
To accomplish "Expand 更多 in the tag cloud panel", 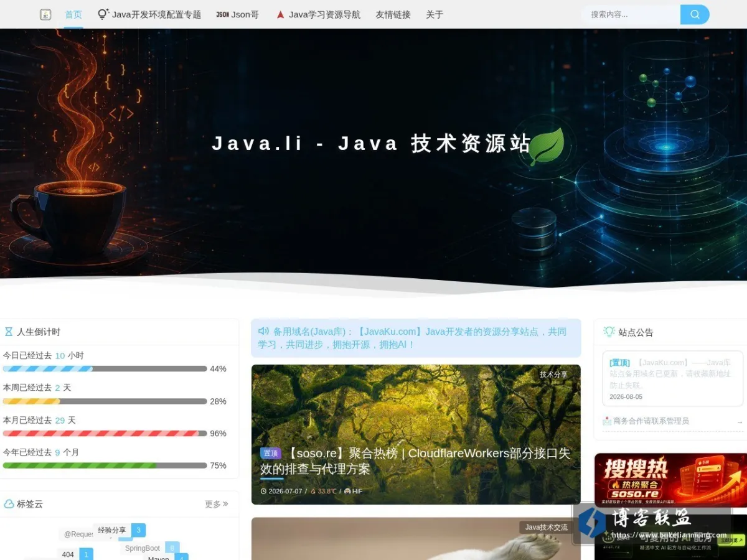I will [216, 504].
